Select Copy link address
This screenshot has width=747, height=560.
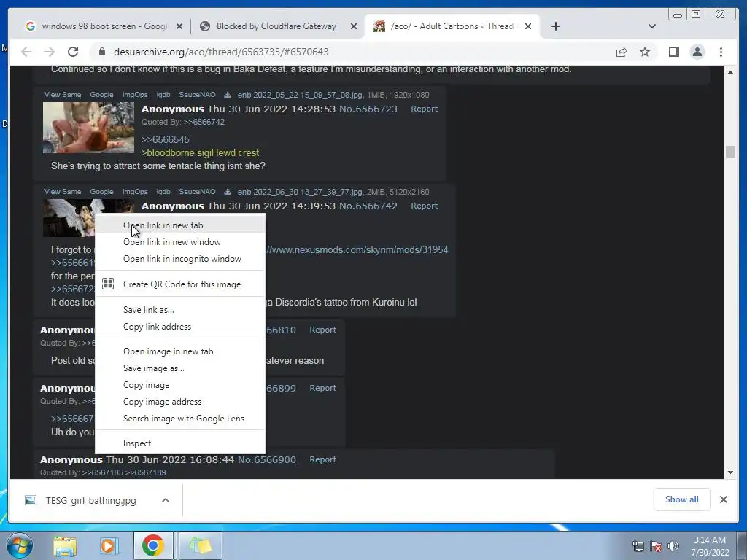click(x=180, y=326)
